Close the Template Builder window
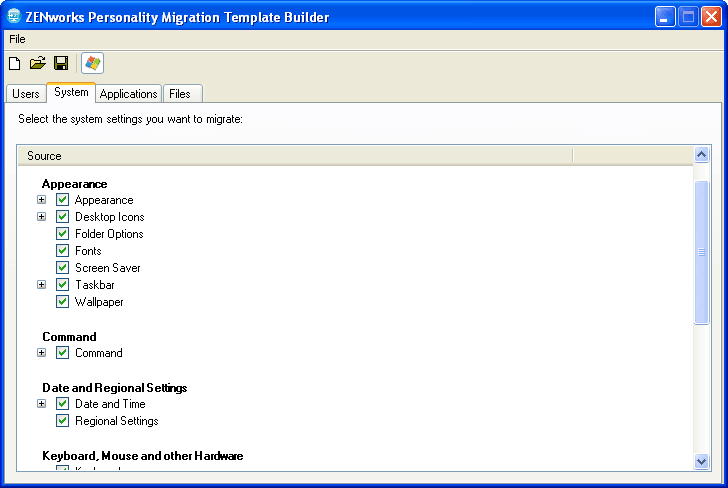 (x=711, y=17)
